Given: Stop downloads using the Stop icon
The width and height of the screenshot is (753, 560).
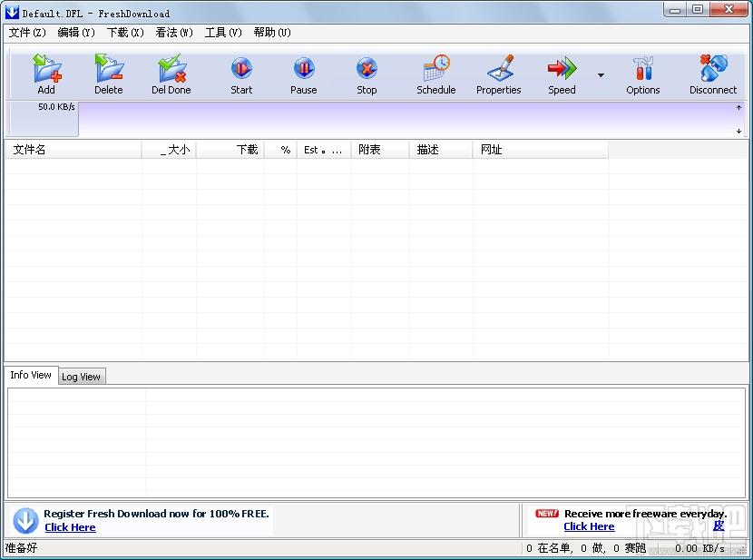Looking at the screenshot, I should pos(367,74).
